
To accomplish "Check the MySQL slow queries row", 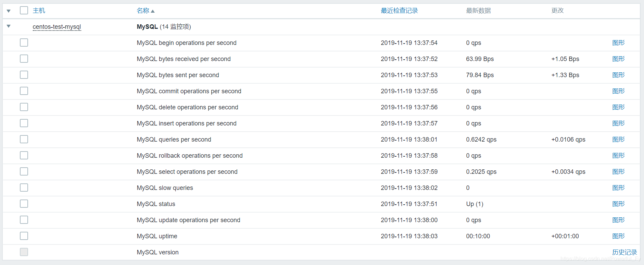I will (x=24, y=188).
